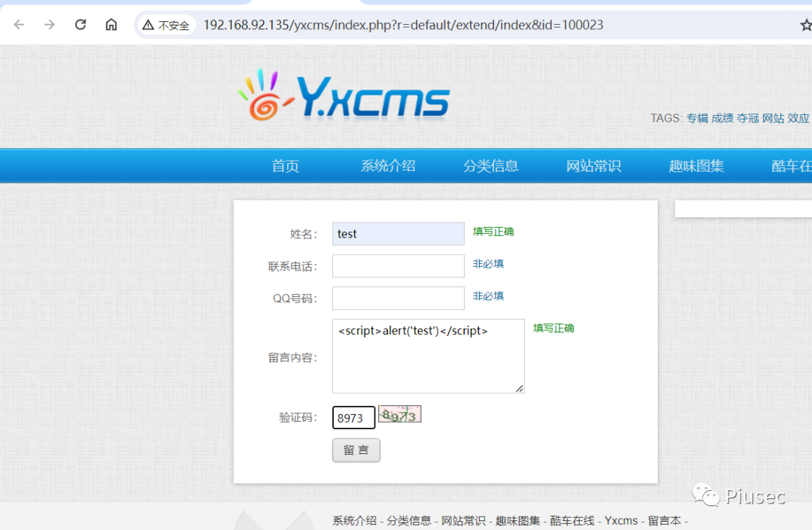Focus the QQ号码 input field
This screenshot has width=812, height=530.
(398, 298)
